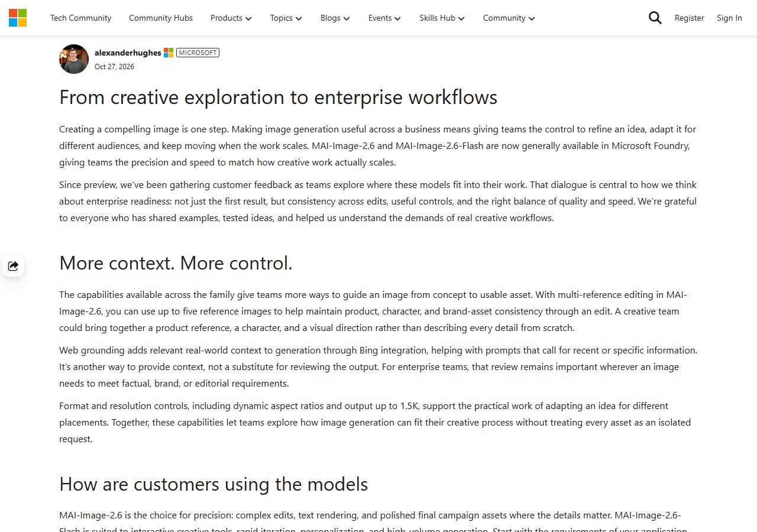Open Community Hubs in navigation
This screenshot has width=757, height=532.
click(161, 18)
